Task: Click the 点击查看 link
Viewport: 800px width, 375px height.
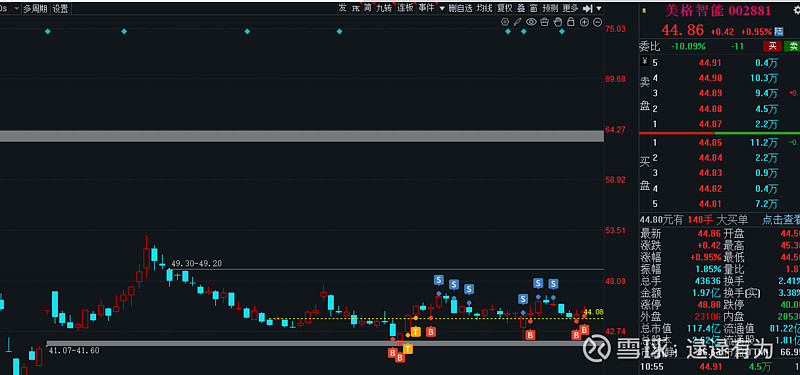Action: click(x=781, y=220)
